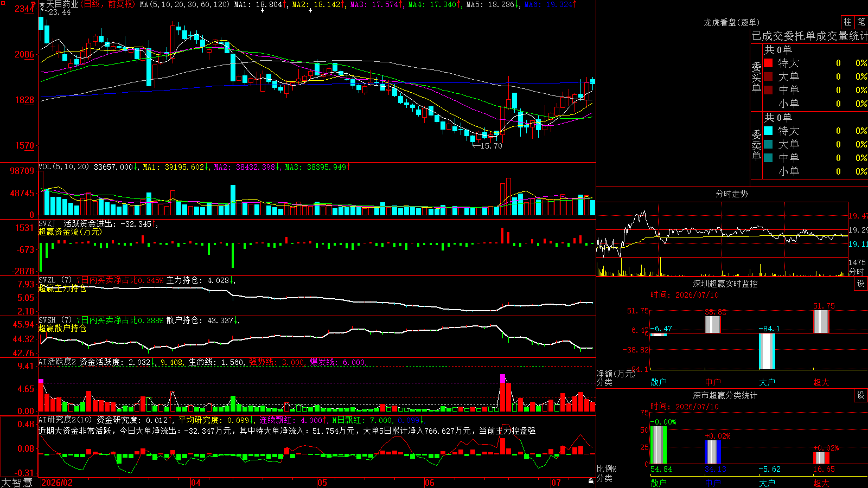Image resolution: width=868 pixels, height=488 pixels.
Task: Jump to the 04 month timeline marker
Action: click(196, 483)
